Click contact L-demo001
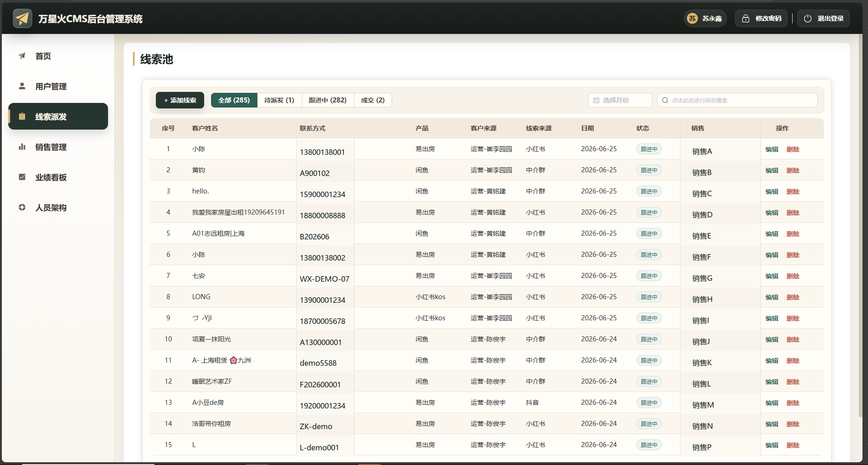Screen dimensions: 868x465 [320, 448]
